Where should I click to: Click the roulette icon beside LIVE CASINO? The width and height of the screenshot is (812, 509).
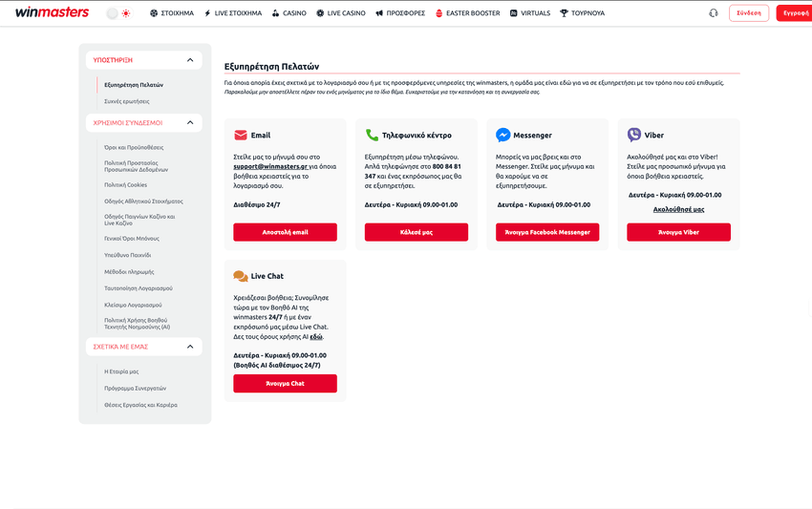(320, 13)
